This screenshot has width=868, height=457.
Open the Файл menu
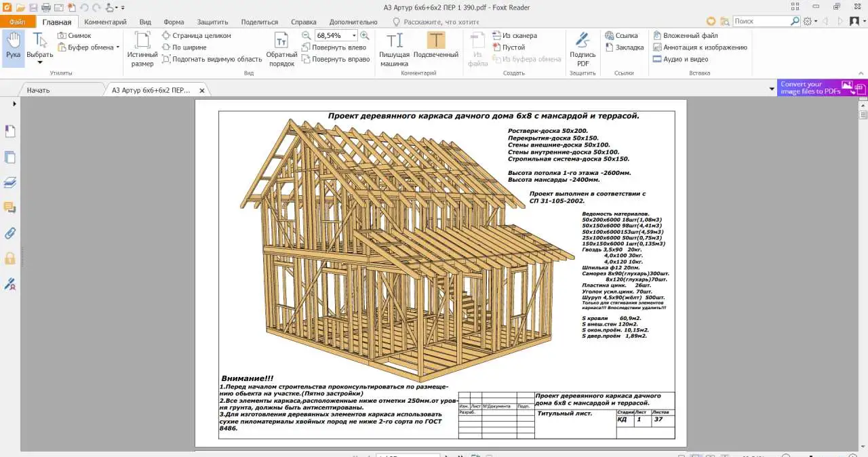pyautogui.click(x=17, y=22)
